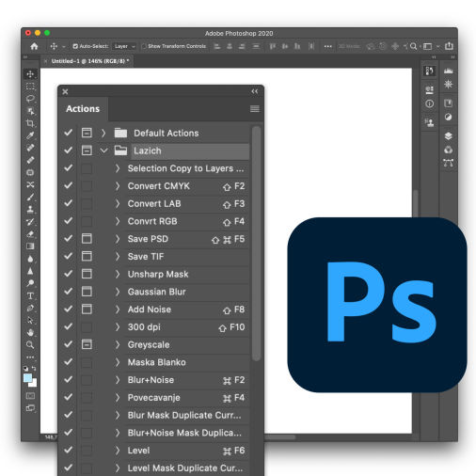Screen dimensions: 476x476
Task: Select the Crop tool
Action: 30,123
